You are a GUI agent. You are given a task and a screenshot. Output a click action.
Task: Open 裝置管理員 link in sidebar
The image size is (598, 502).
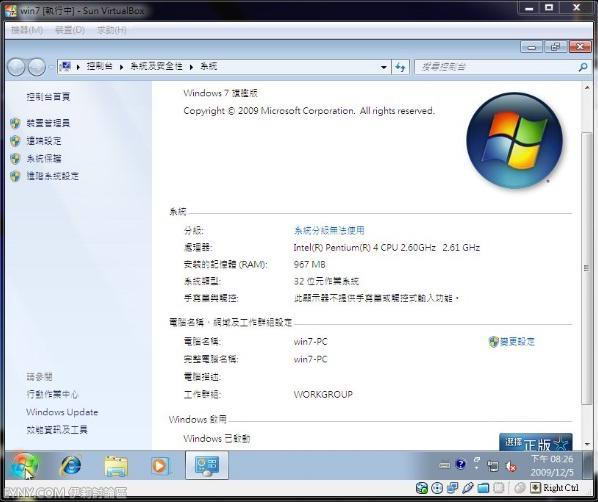pyautogui.click(x=48, y=123)
